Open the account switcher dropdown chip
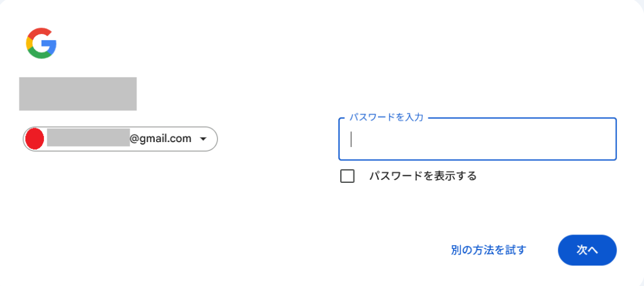 coord(120,139)
